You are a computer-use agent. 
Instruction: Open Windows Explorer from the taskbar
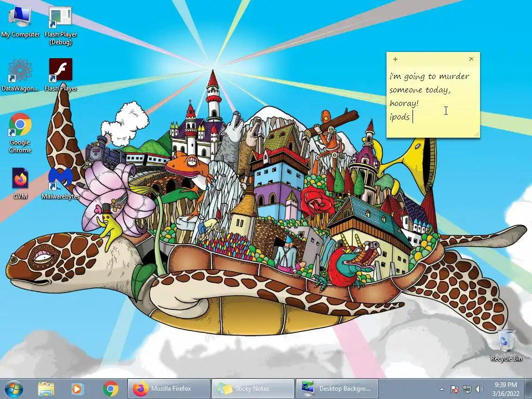click(x=46, y=389)
